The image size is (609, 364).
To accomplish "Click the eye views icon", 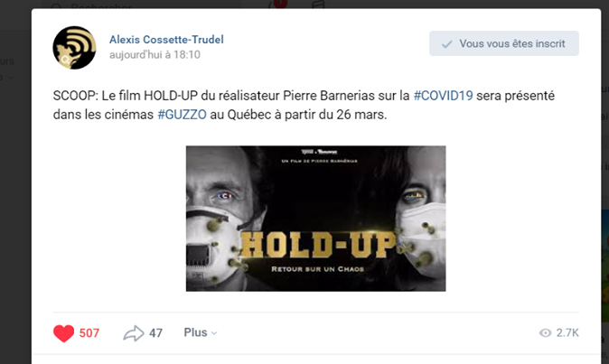I will (546, 333).
